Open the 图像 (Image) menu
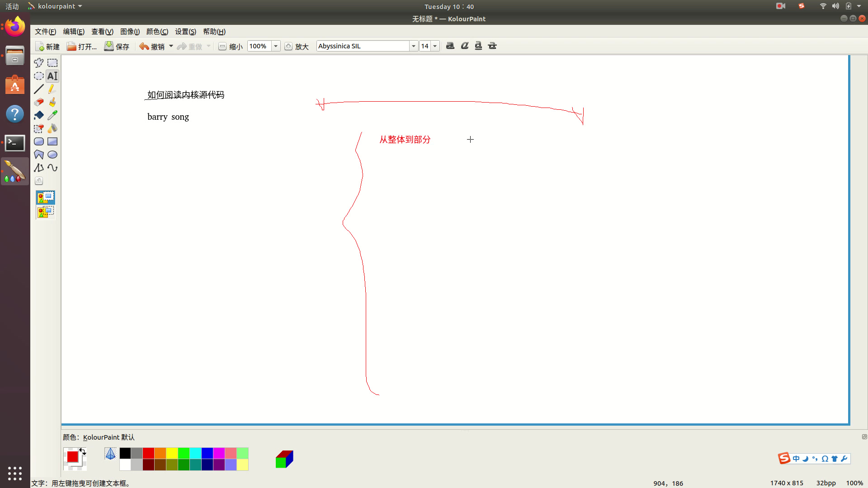This screenshot has width=868, height=488. [x=130, y=32]
